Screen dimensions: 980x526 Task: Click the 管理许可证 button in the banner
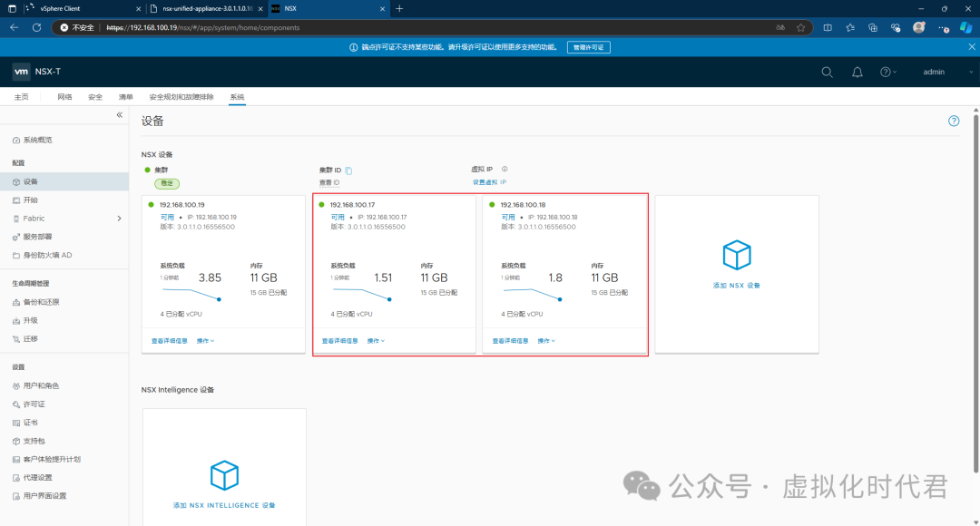pos(588,47)
